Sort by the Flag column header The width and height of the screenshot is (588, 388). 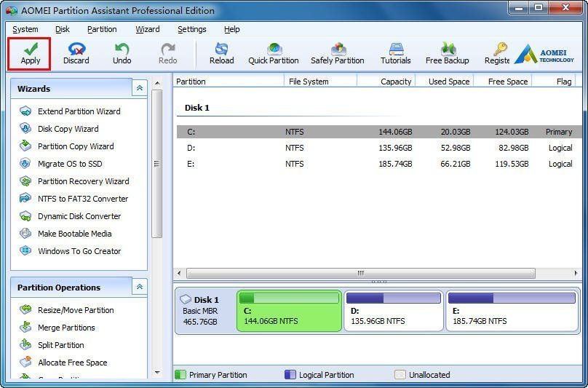tap(554, 82)
